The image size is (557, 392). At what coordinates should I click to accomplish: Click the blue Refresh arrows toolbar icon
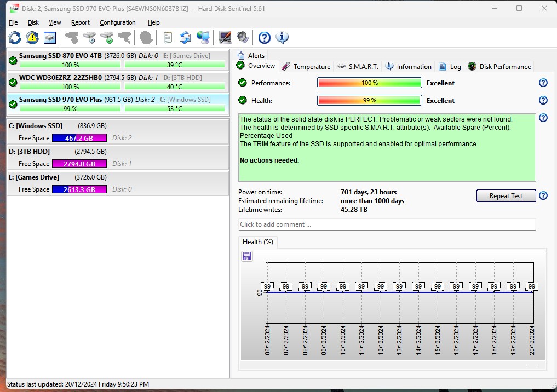(x=15, y=38)
